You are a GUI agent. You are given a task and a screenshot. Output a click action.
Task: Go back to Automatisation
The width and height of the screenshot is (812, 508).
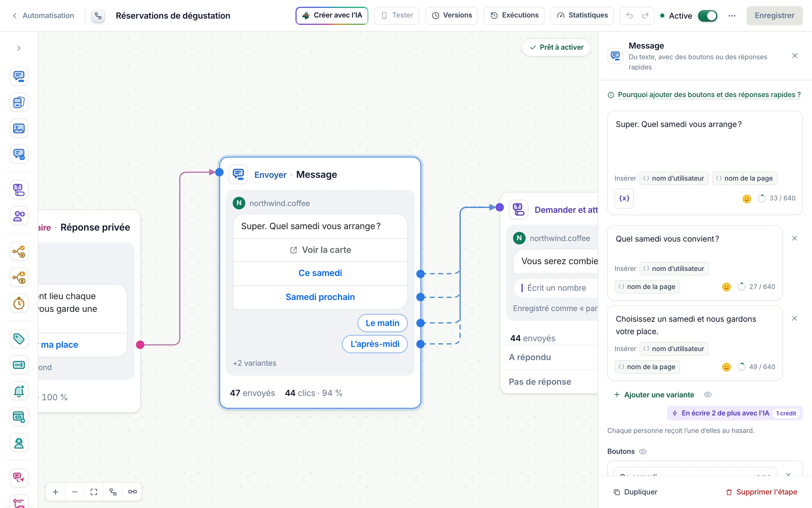43,16
